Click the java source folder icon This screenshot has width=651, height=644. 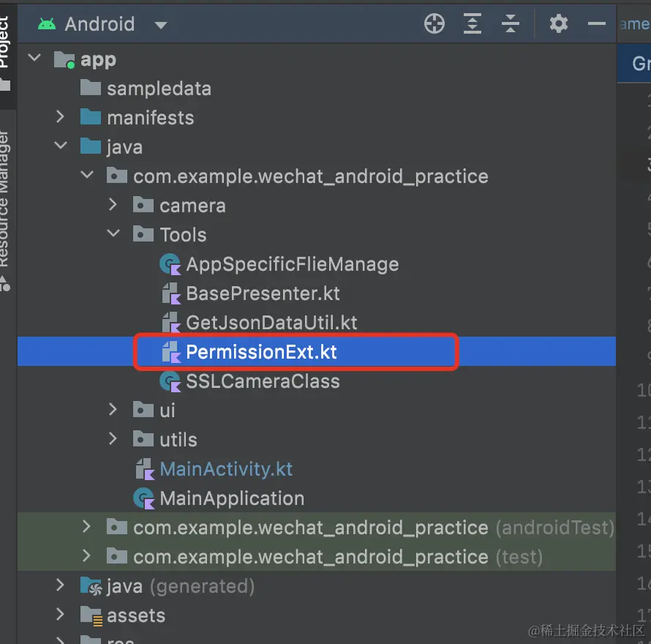[91, 146]
